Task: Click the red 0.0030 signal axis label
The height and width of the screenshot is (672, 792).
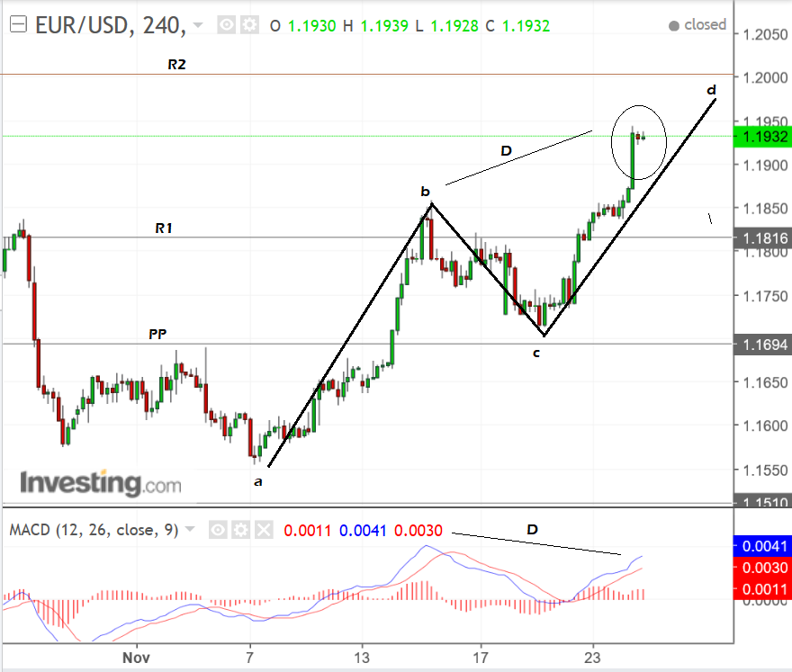Action: (762, 568)
